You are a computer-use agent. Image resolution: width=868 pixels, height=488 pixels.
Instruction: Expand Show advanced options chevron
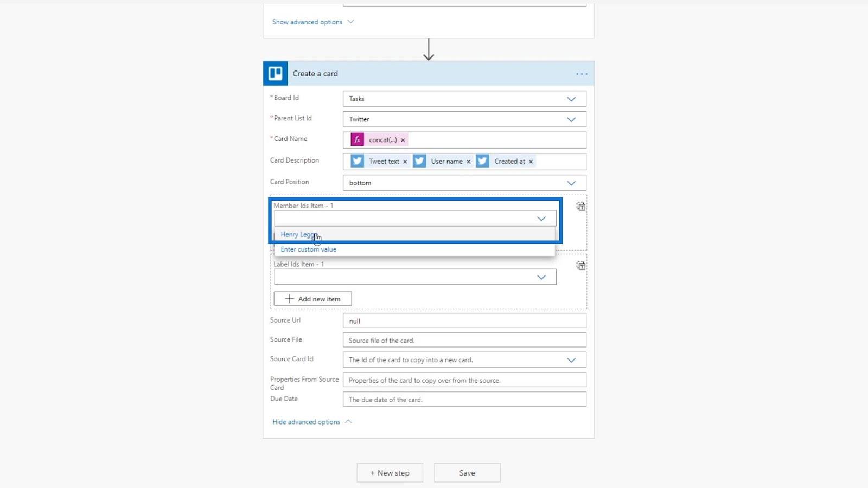coord(350,22)
